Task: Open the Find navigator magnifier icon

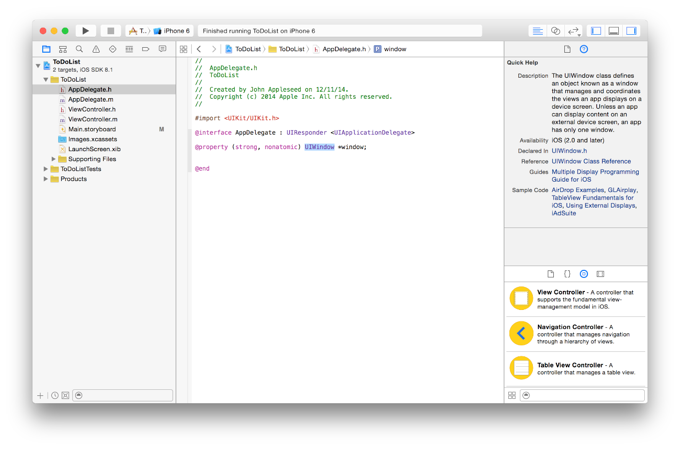Action: click(79, 49)
